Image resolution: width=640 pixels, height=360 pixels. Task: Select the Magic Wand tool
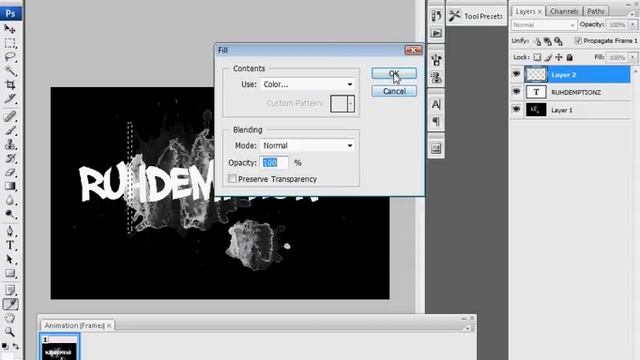[10, 71]
